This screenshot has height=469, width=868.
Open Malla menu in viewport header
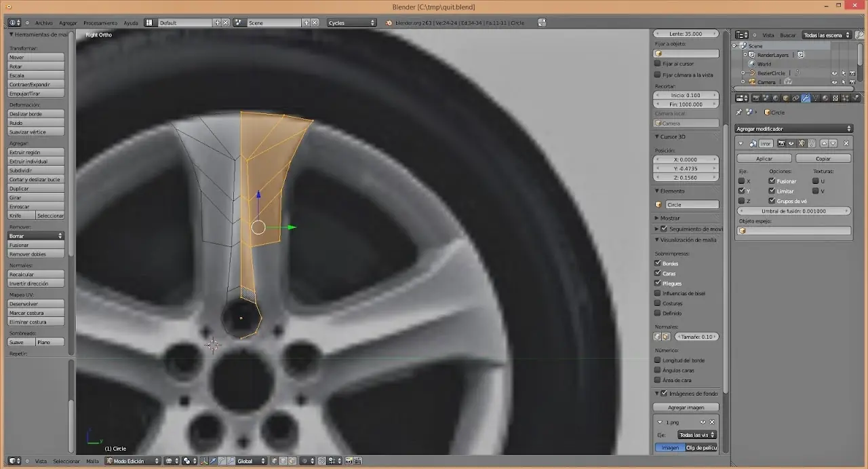point(92,461)
